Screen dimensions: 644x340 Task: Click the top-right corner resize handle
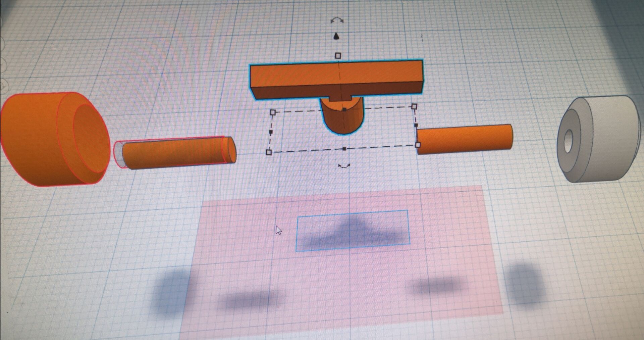tap(414, 107)
